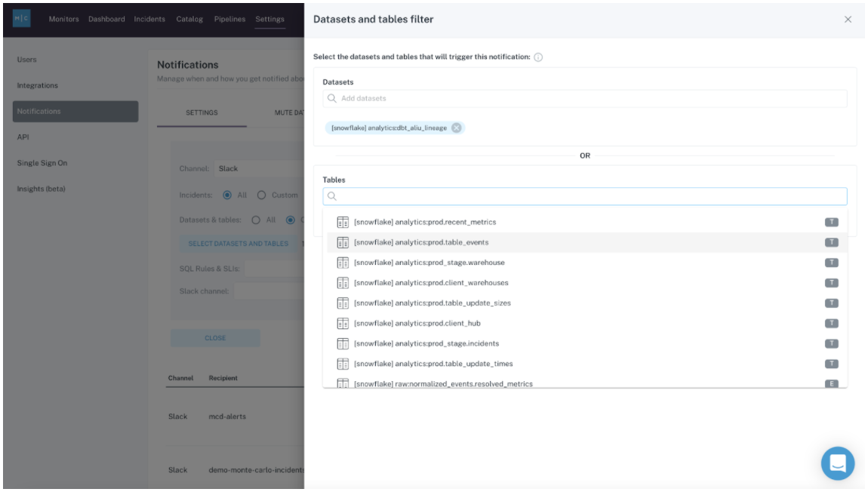
Task: Click T badge on prod_stage.incidents row
Action: click(832, 343)
